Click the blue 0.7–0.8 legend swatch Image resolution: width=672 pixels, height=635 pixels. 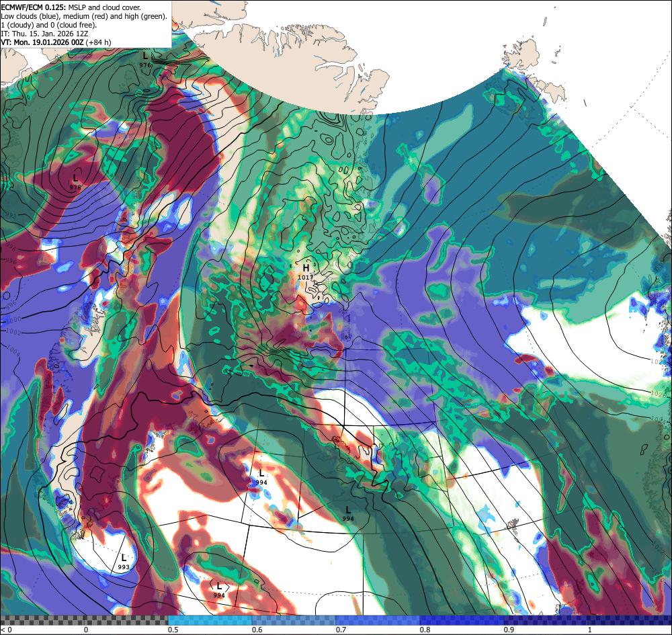(x=378, y=620)
